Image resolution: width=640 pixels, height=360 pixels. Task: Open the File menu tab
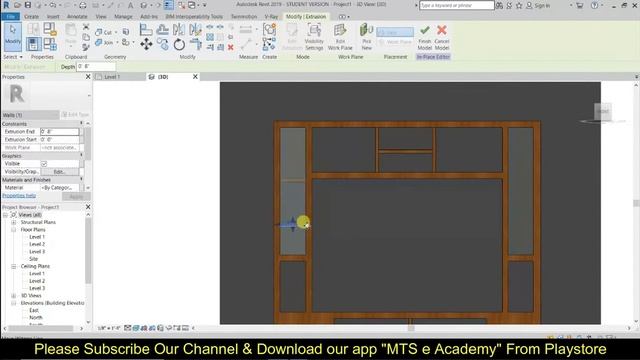point(11,17)
